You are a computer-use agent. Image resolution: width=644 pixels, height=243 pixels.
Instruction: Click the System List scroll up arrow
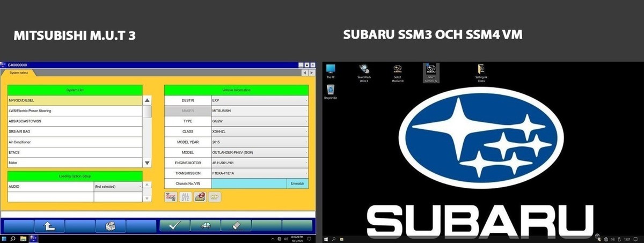[148, 100]
